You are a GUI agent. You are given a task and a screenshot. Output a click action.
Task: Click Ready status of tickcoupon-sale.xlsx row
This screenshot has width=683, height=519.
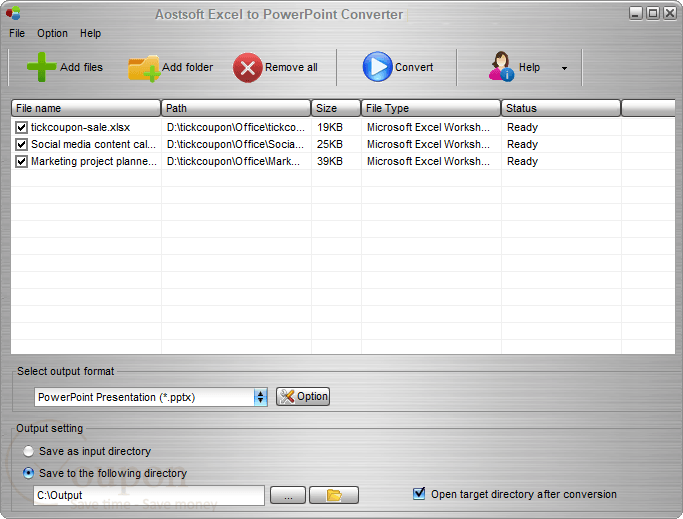pos(522,127)
